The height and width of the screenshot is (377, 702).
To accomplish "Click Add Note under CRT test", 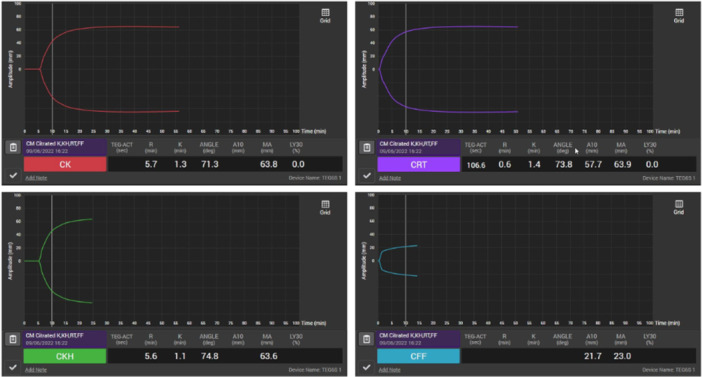I will (390, 178).
